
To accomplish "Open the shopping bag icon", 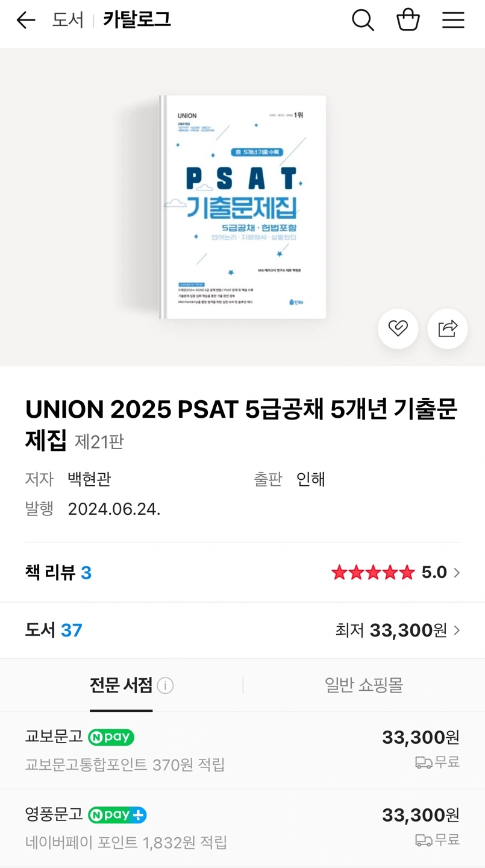I will point(408,20).
